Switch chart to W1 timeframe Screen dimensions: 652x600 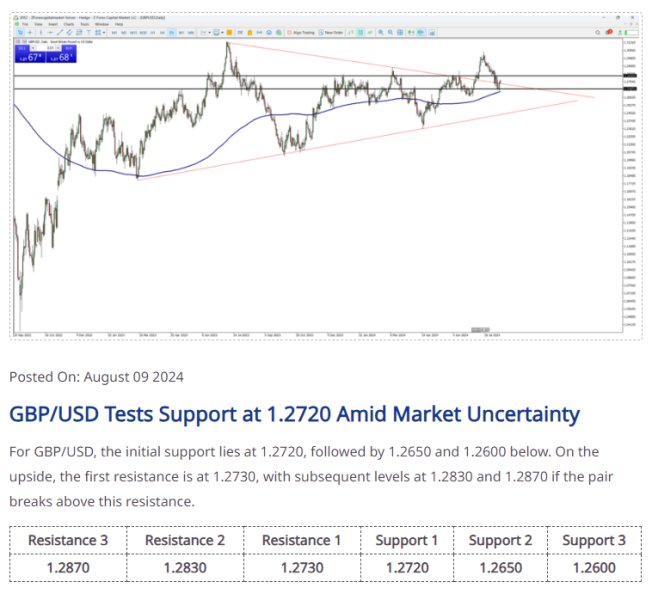click(x=181, y=32)
